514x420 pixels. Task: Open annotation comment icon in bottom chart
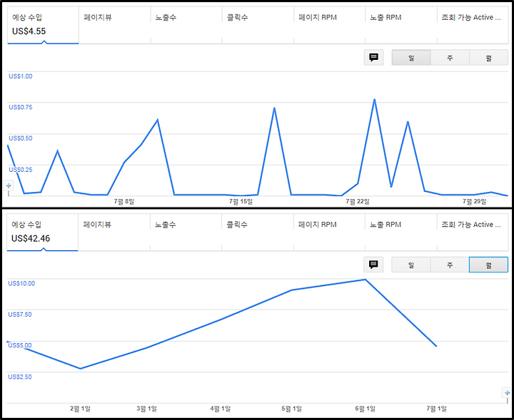click(373, 265)
